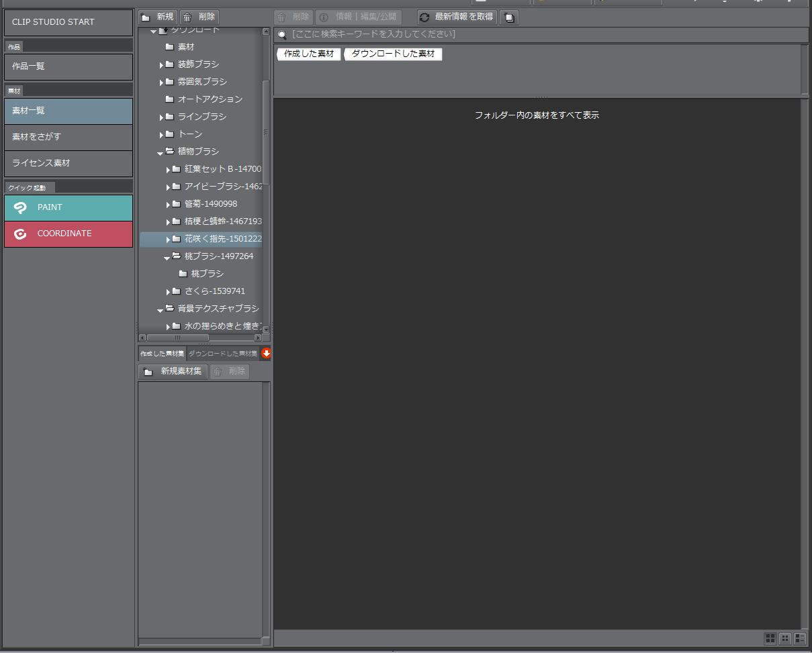The height and width of the screenshot is (653, 812).
Task: Click フォルダー内の素材をすべて表示 text
Action: pyautogui.click(x=537, y=115)
